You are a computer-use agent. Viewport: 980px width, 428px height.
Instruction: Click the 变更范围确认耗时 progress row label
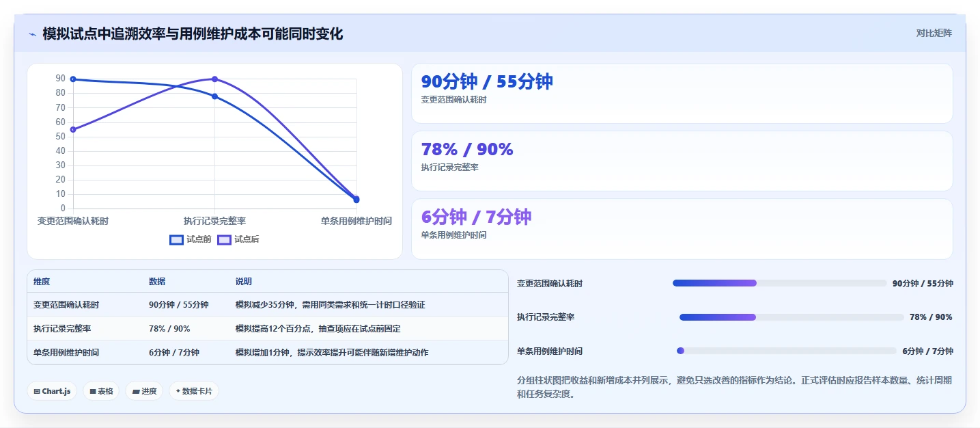550,283
